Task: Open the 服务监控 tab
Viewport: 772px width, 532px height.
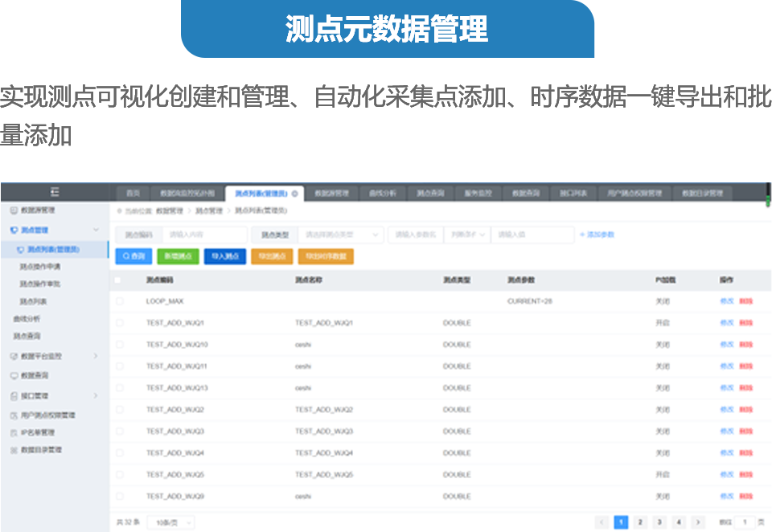Action: pos(478,194)
